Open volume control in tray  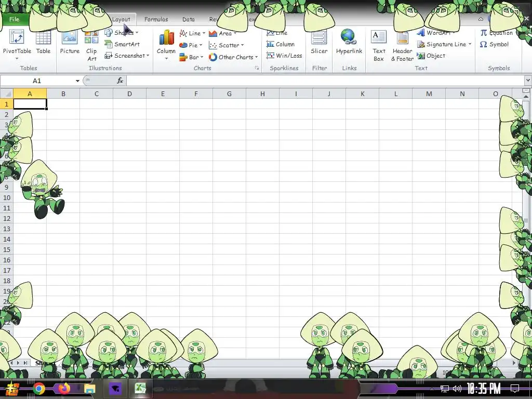click(x=457, y=389)
